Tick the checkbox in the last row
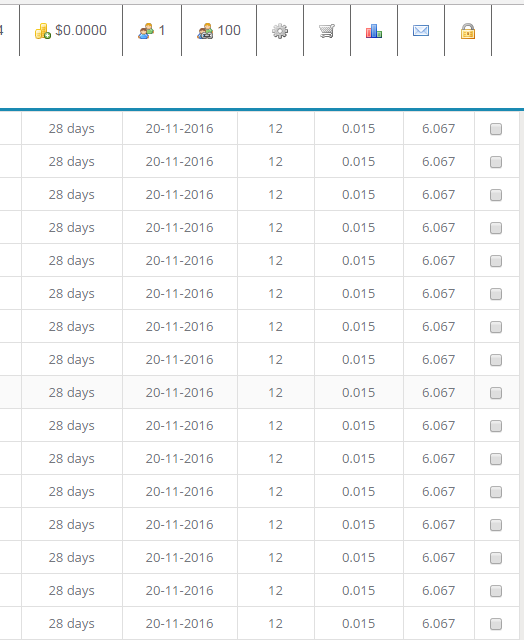The image size is (524, 640). [496, 624]
